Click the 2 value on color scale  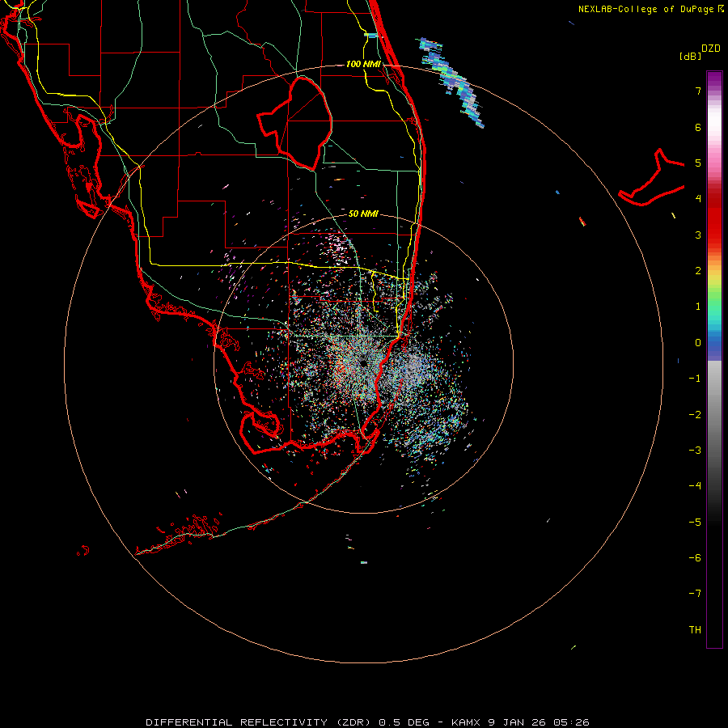(698, 271)
